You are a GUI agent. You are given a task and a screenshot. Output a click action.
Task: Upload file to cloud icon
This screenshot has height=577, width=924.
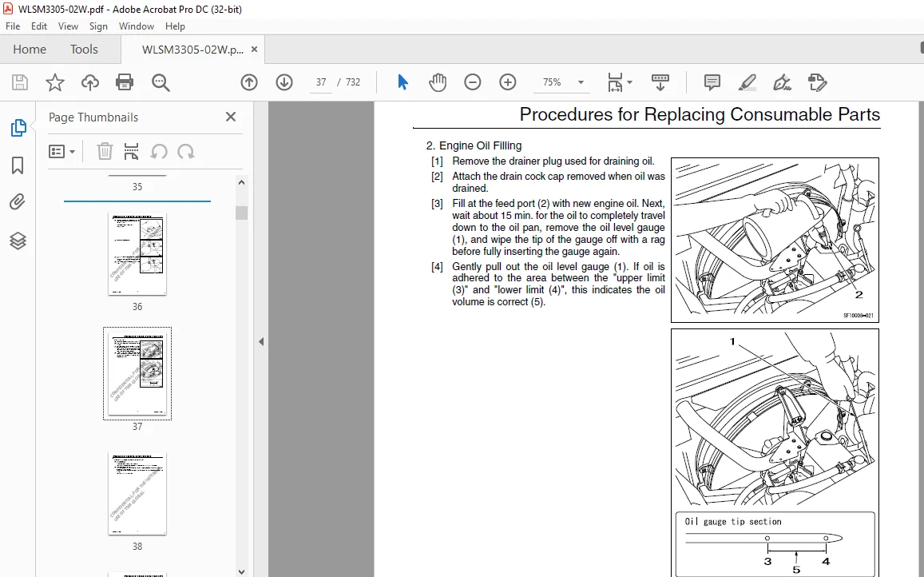(90, 82)
